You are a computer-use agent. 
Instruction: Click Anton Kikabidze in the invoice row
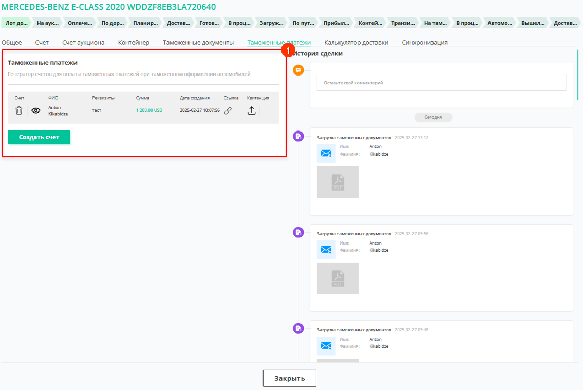[58, 110]
